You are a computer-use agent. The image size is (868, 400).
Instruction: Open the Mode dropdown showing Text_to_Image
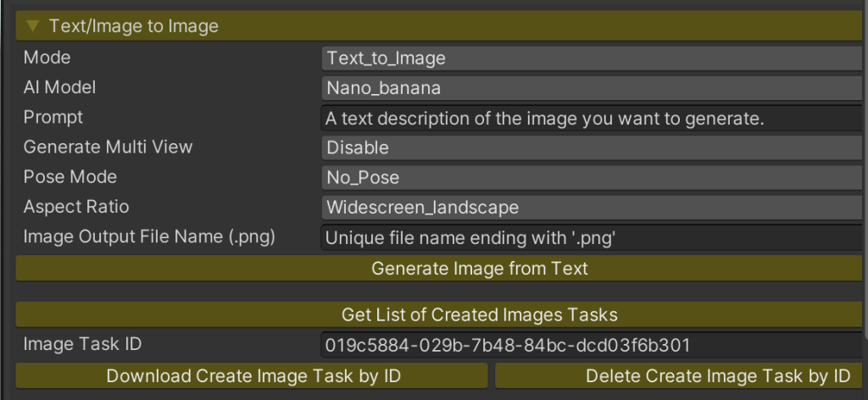coord(592,58)
